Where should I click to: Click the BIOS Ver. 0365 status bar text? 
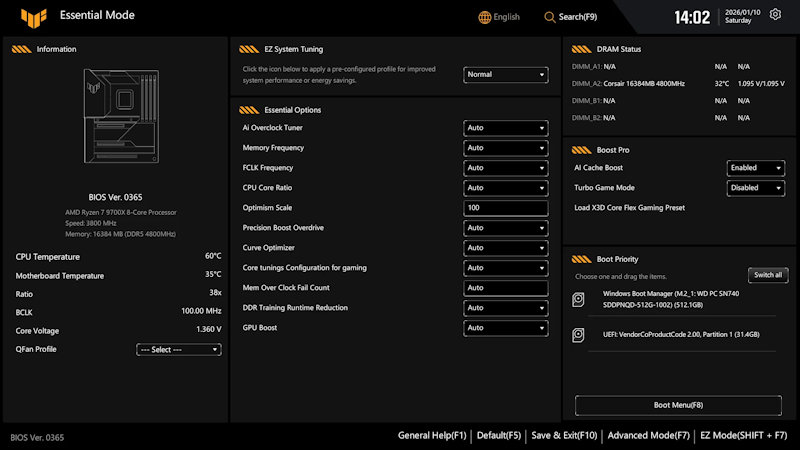coord(37,438)
